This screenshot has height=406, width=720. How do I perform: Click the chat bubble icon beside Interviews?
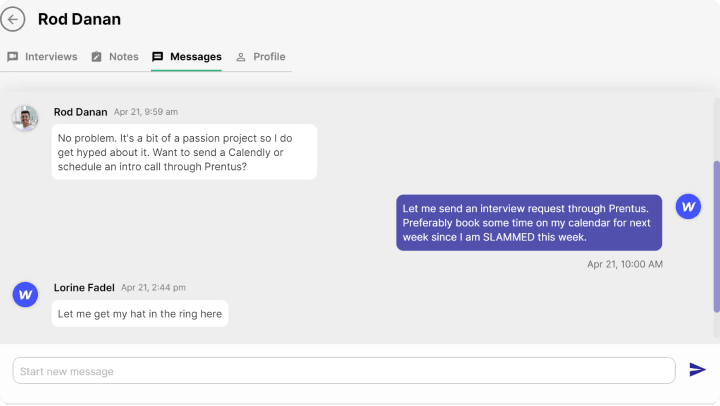(13, 57)
